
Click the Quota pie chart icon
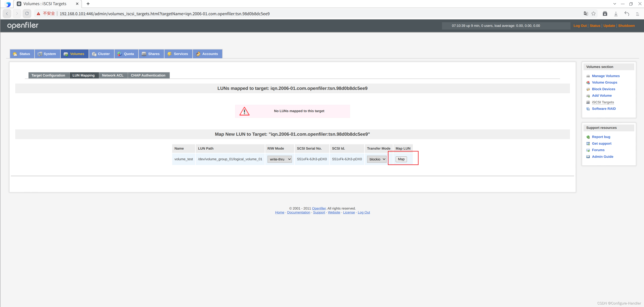pyautogui.click(x=120, y=54)
